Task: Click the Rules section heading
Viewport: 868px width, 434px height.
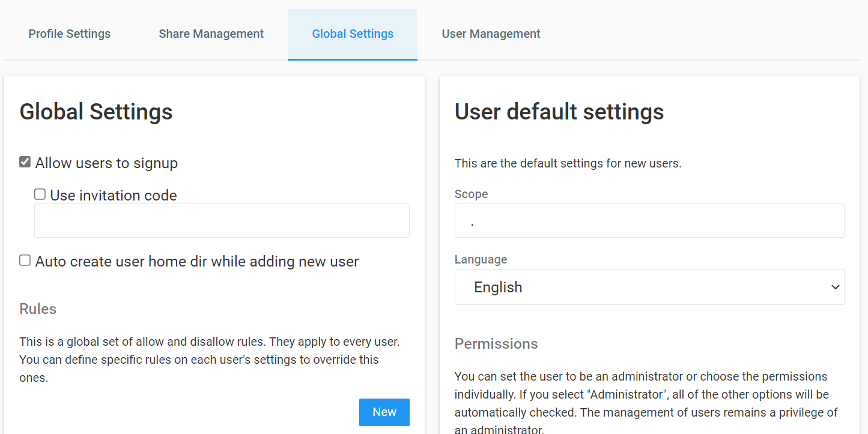Action: pos(38,309)
